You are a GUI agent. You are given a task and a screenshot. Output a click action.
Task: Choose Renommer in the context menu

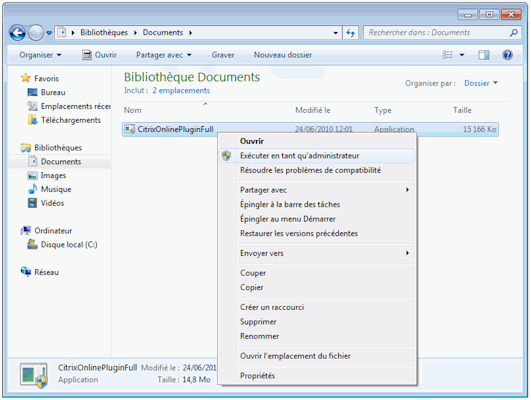(x=317, y=336)
